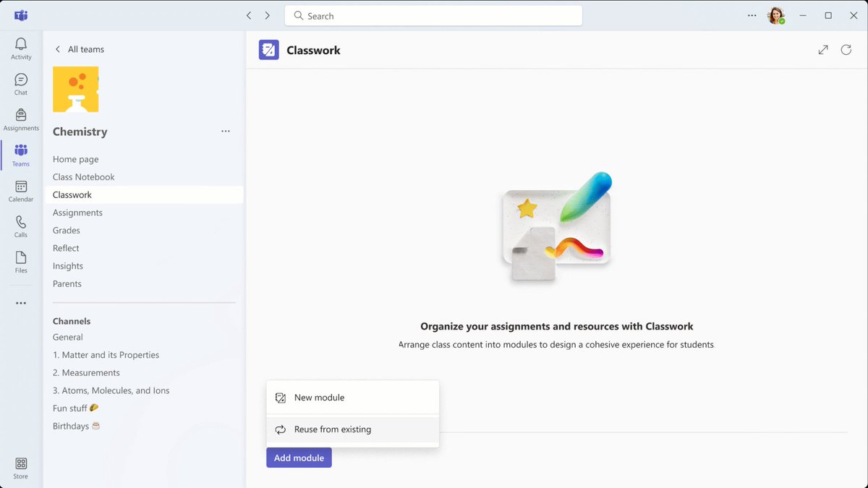Open the user profile avatar

(x=776, y=15)
